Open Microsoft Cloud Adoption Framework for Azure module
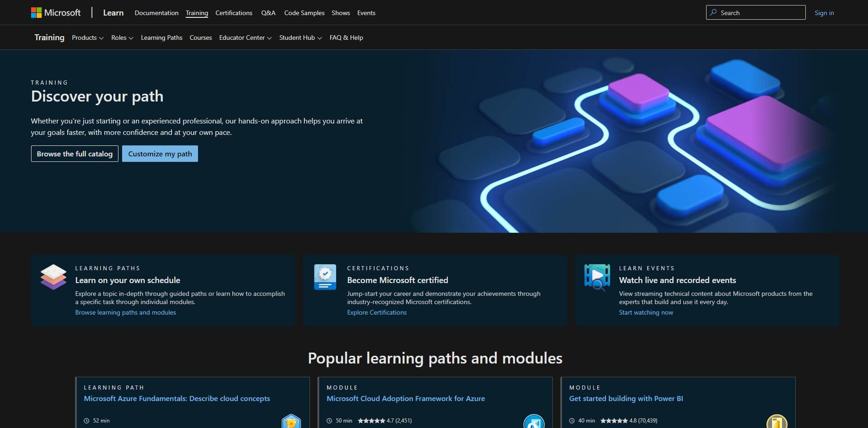The height and width of the screenshot is (428, 868). 406,398
